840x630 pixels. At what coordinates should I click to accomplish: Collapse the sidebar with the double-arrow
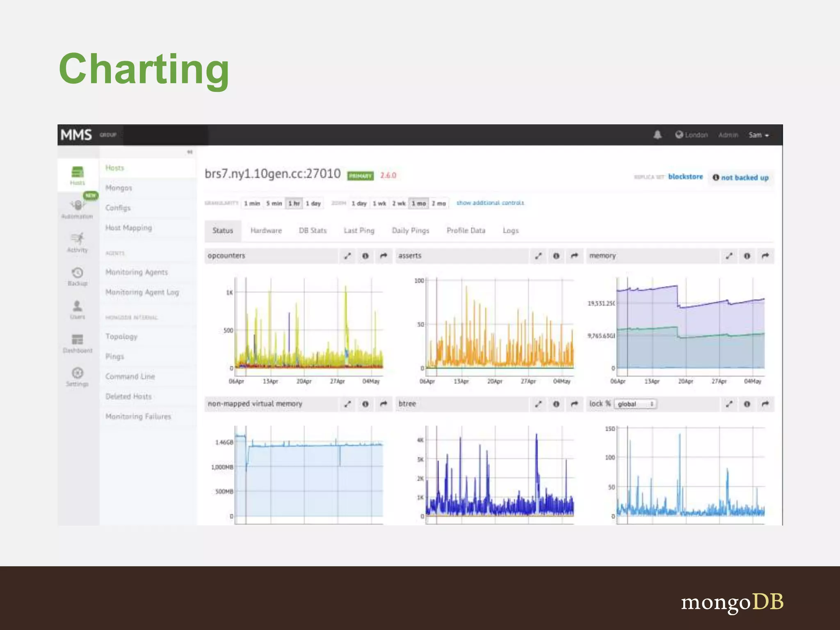pyautogui.click(x=189, y=152)
